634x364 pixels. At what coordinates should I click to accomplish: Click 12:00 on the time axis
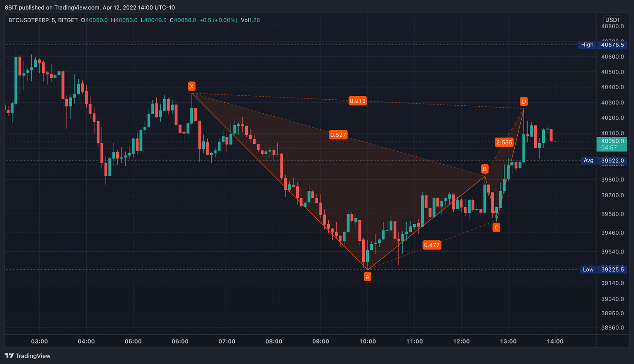461,341
